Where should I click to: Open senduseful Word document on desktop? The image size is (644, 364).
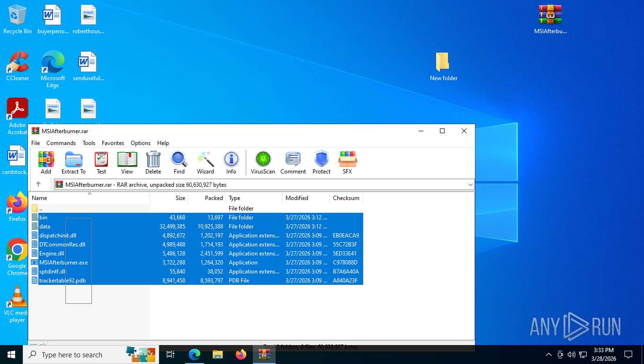pos(88,66)
